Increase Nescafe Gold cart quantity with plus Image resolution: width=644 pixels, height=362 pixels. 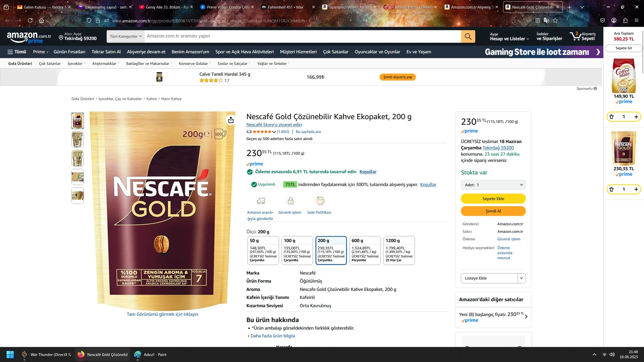[636, 189]
